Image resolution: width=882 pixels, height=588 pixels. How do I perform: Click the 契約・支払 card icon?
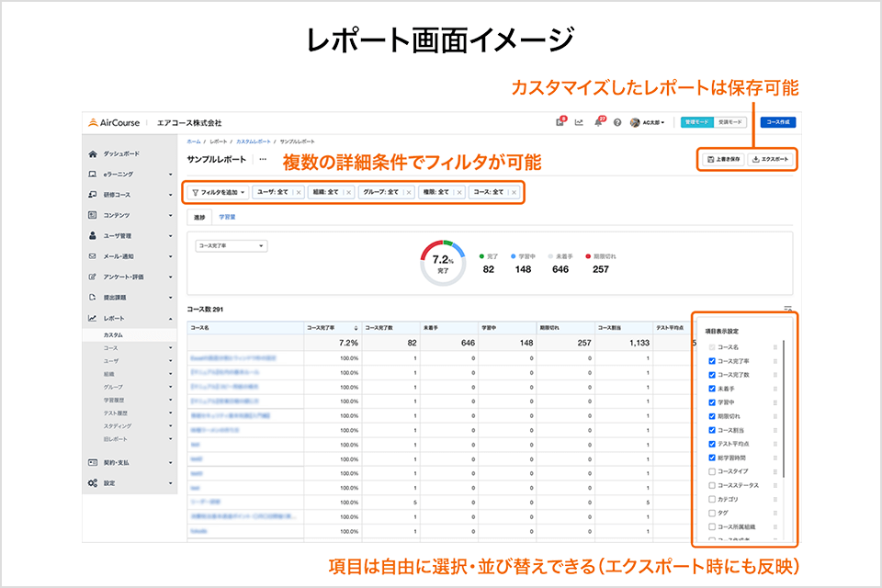pos(93,462)
